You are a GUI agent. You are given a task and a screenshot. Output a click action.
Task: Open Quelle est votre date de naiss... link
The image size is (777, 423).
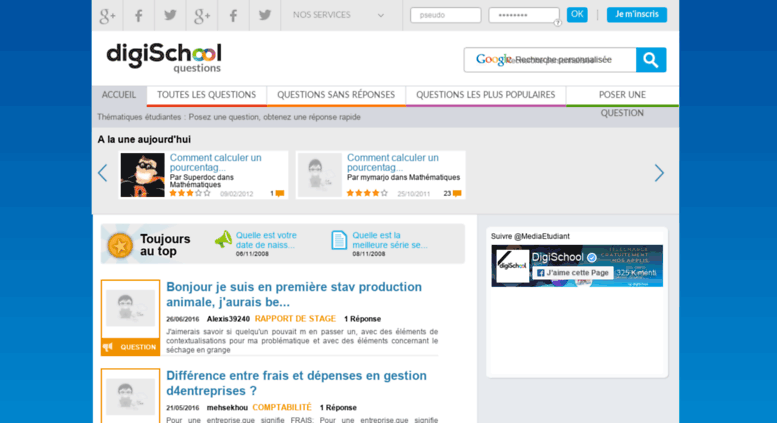[266, 240]
